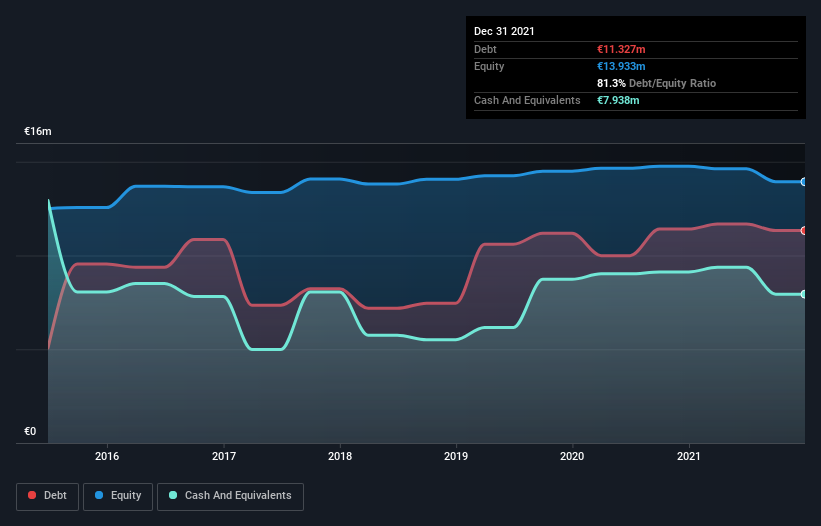This screenshot has width=821, height=526.
Task: Click the Dec 31 2021 tooltip date
Action: (x=504, y=31)
